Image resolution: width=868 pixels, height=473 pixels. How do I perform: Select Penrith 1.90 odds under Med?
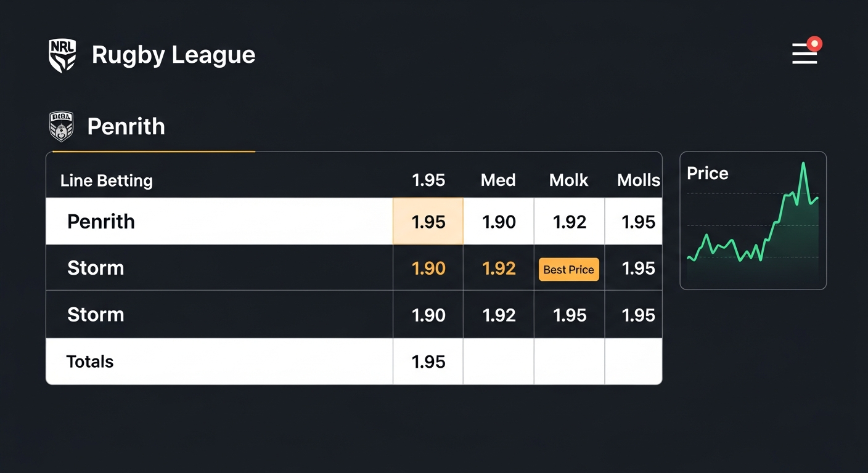[498, 222]
